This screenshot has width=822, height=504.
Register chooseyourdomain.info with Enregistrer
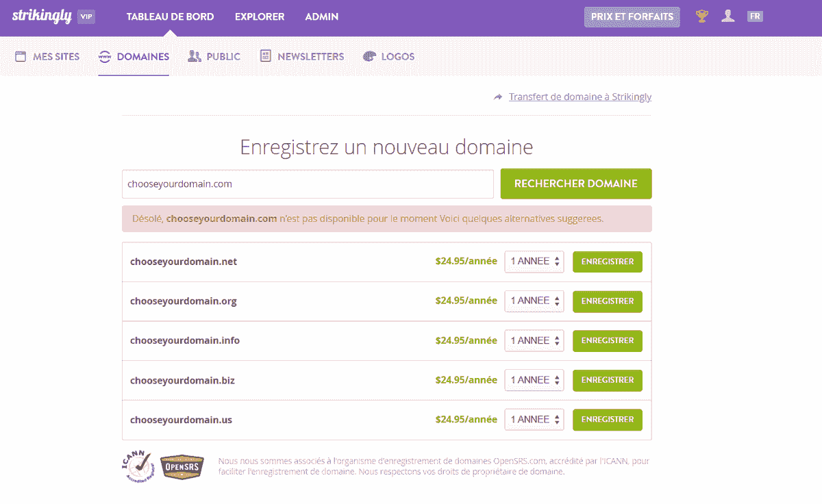(608, 340)
